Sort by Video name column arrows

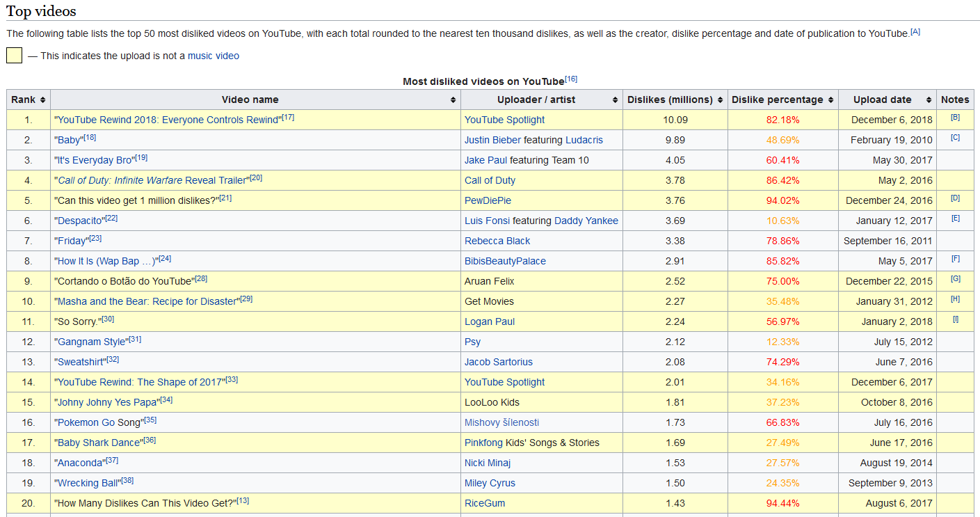point(453,100)
